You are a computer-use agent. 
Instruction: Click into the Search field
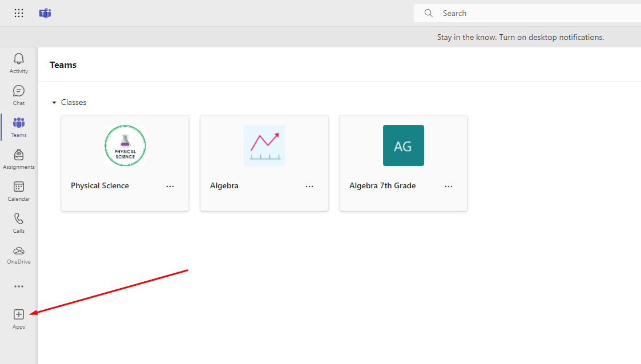(527, 13)
